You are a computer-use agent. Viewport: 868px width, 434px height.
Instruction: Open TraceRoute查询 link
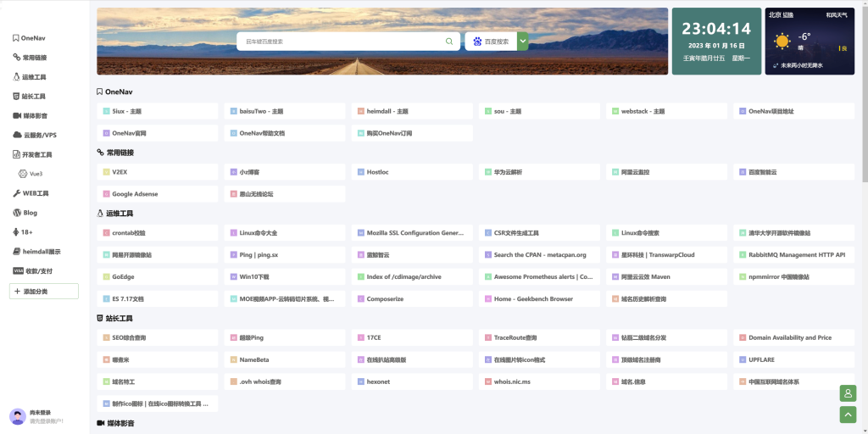point(539,337)
